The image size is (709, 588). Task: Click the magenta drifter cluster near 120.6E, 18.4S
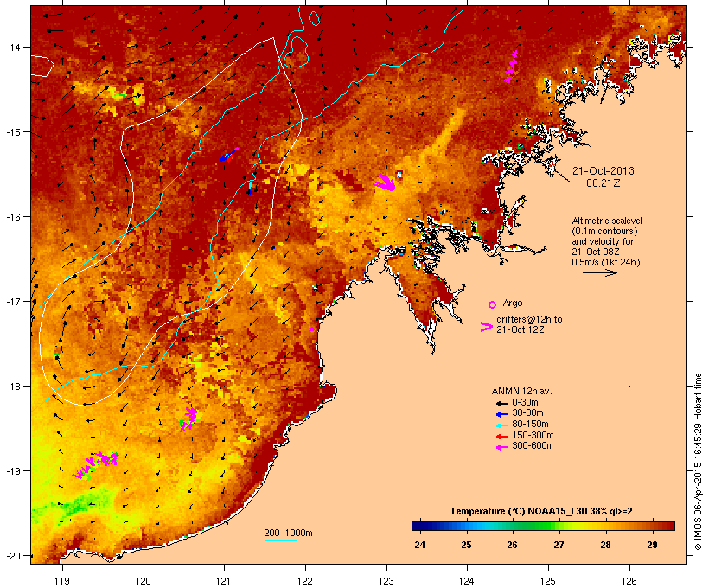click(x=188, y=419)
